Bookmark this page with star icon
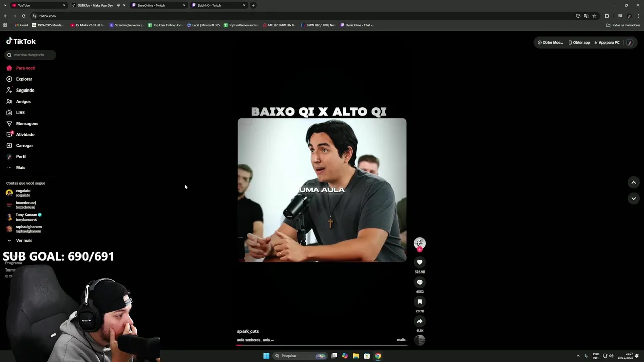Viewport: 644px width, 362px height. 594,16
